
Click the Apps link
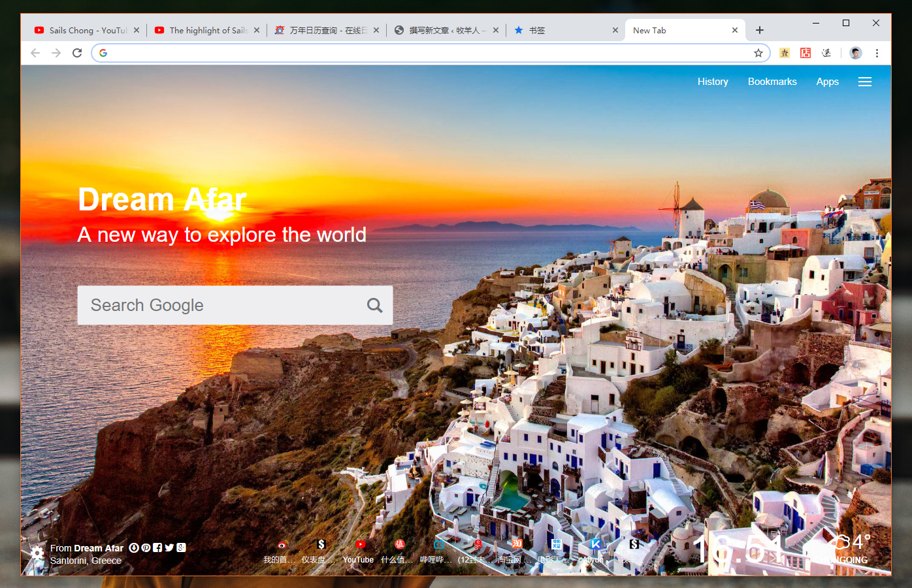coord(827,82)
